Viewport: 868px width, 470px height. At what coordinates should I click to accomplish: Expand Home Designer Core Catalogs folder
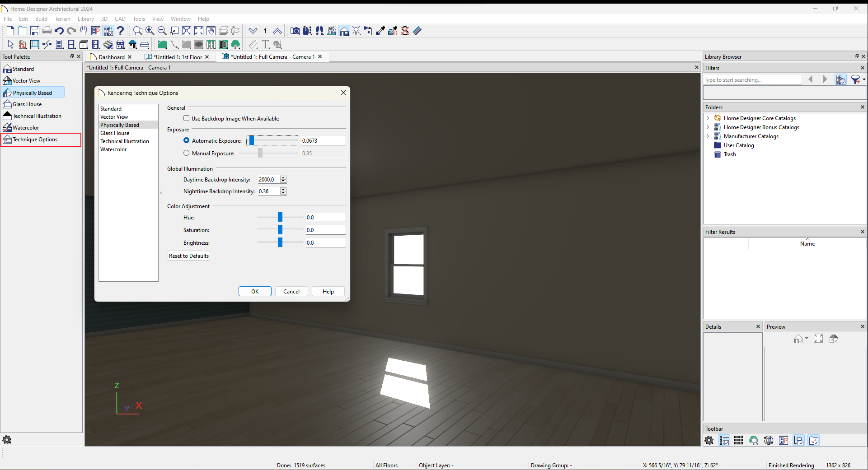(x=708, y=118)
